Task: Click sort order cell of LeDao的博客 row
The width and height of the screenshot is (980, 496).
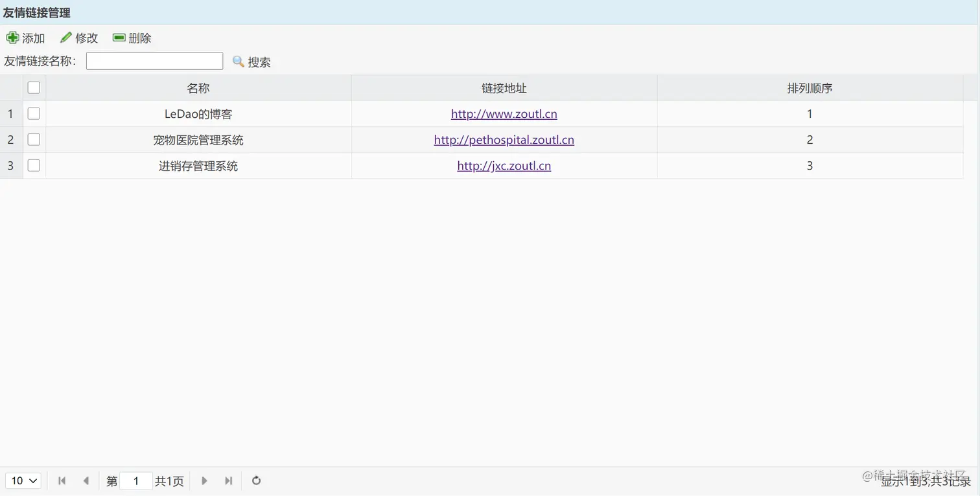Action: [x=810, y=114]
